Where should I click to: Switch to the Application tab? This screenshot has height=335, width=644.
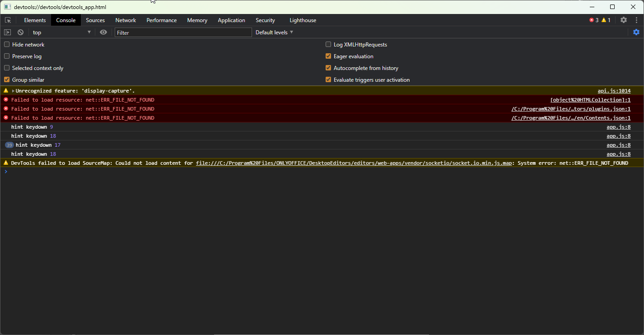[231, 20]
